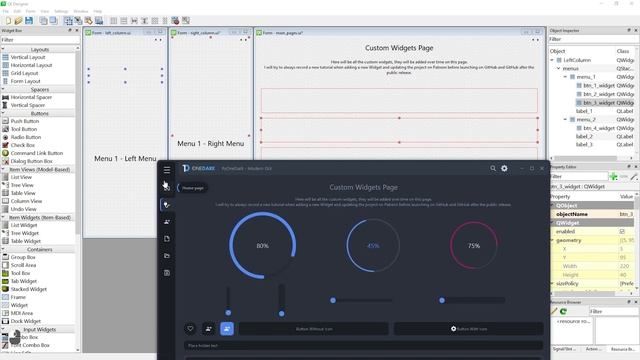Select Push Button in Widget Box
640x360 pixels.
[24, 121]
